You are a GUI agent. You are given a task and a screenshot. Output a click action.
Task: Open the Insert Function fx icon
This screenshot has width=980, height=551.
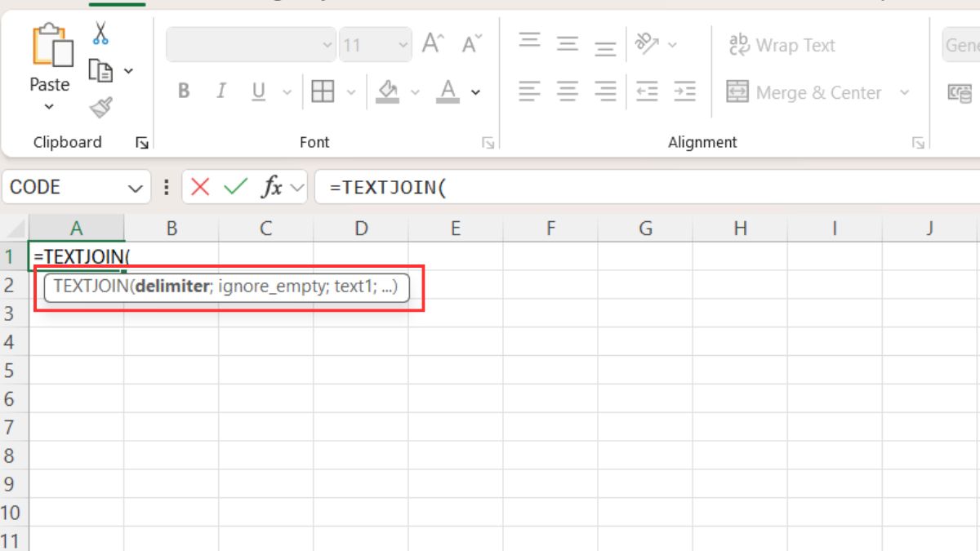pos(273,187)
